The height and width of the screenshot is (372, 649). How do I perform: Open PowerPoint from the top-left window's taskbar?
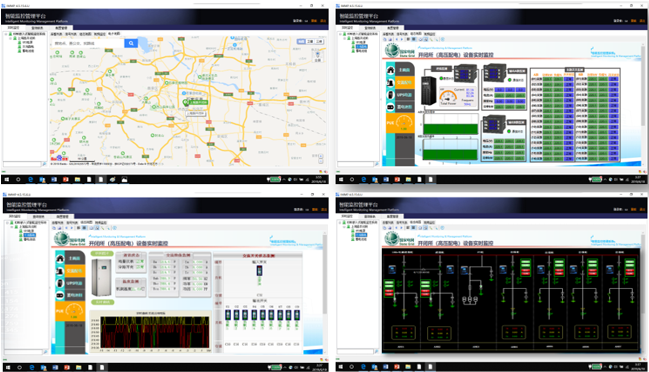coord(65,180)
